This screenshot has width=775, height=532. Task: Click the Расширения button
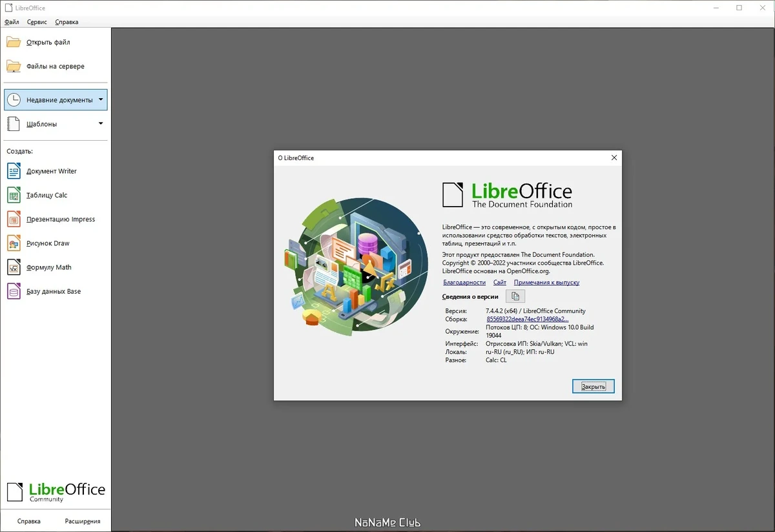coord(83,521)
